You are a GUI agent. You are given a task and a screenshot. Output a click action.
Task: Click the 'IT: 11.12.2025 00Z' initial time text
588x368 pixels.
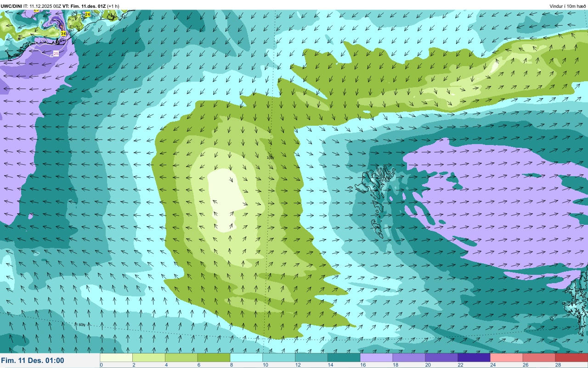click(x=42, y=6)
